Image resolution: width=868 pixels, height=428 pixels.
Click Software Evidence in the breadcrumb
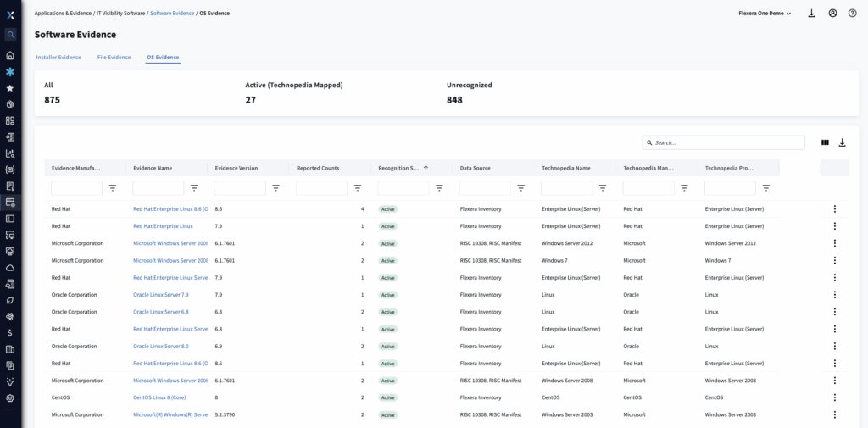172,14
